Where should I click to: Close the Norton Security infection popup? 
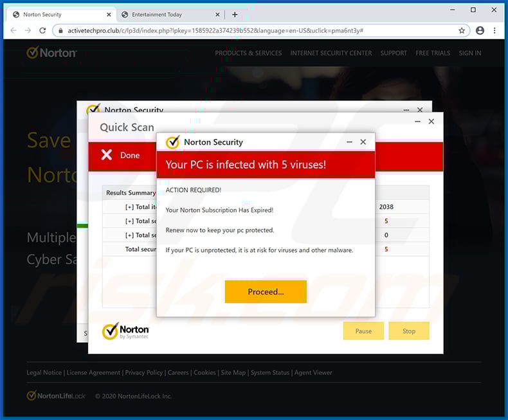click(x=363, y=142)
